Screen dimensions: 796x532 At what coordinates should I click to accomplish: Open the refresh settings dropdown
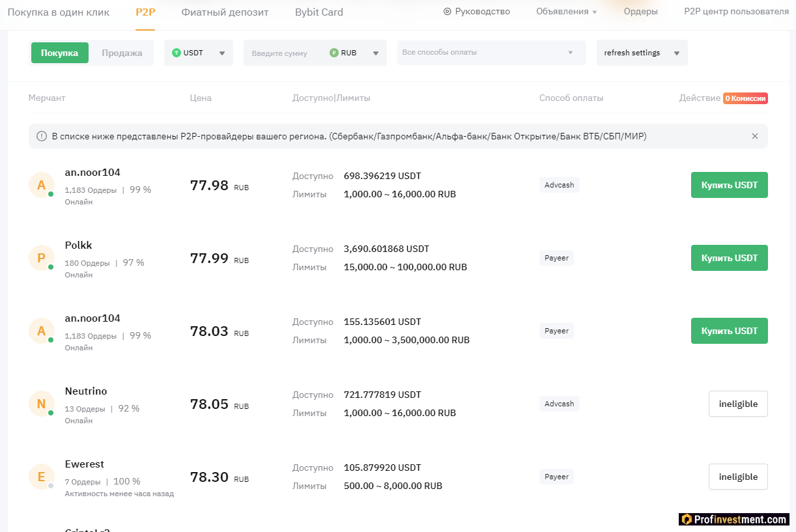point(642,53)
